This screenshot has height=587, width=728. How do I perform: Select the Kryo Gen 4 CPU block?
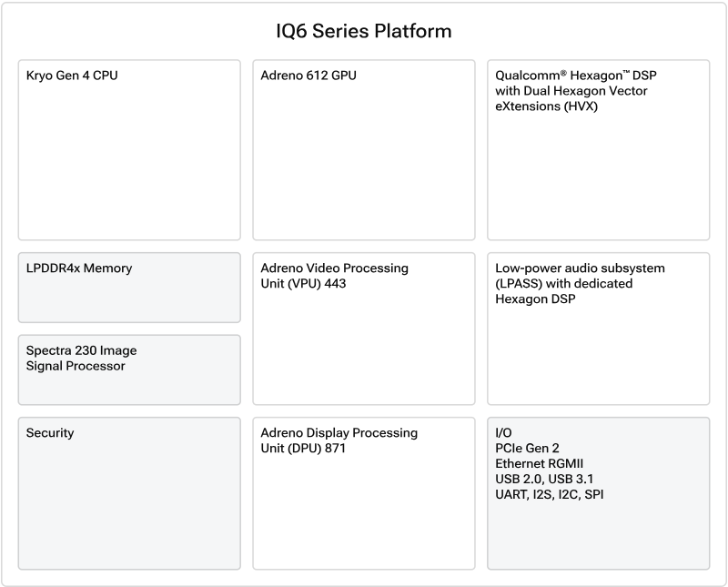(x=129, y=150)
